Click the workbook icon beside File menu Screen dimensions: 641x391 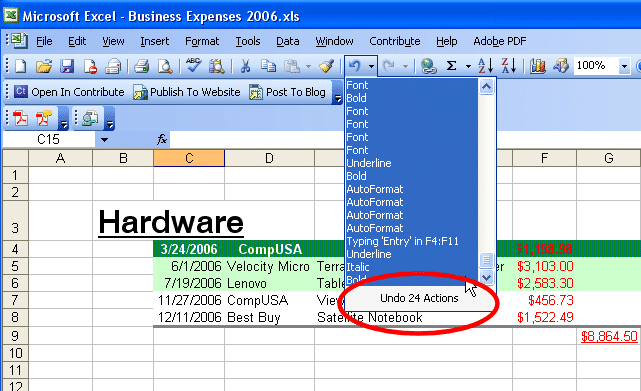click(19, 40)
